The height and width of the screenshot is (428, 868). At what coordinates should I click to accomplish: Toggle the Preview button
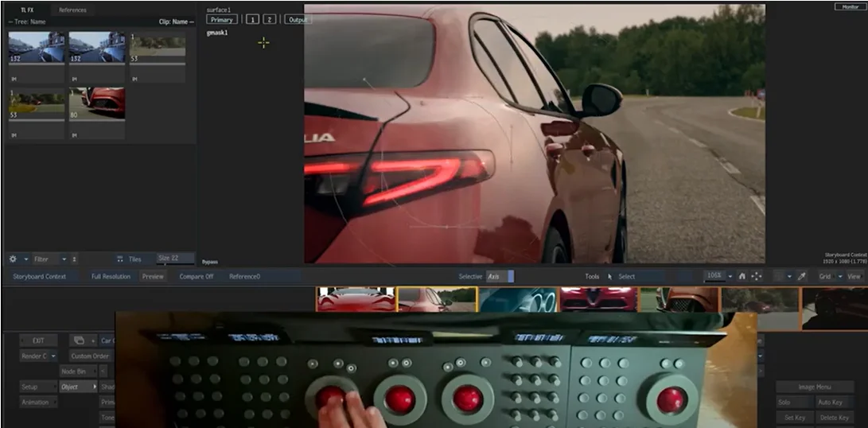click(153, 276)
